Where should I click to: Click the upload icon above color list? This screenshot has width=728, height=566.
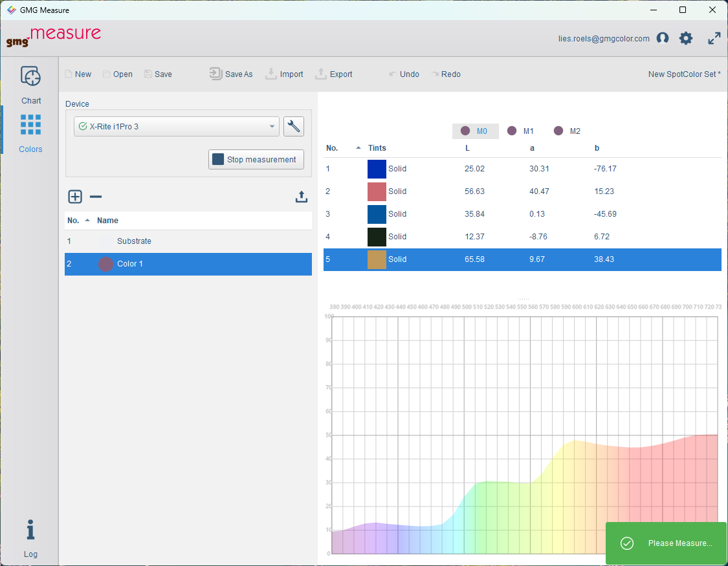pos(302,197)
